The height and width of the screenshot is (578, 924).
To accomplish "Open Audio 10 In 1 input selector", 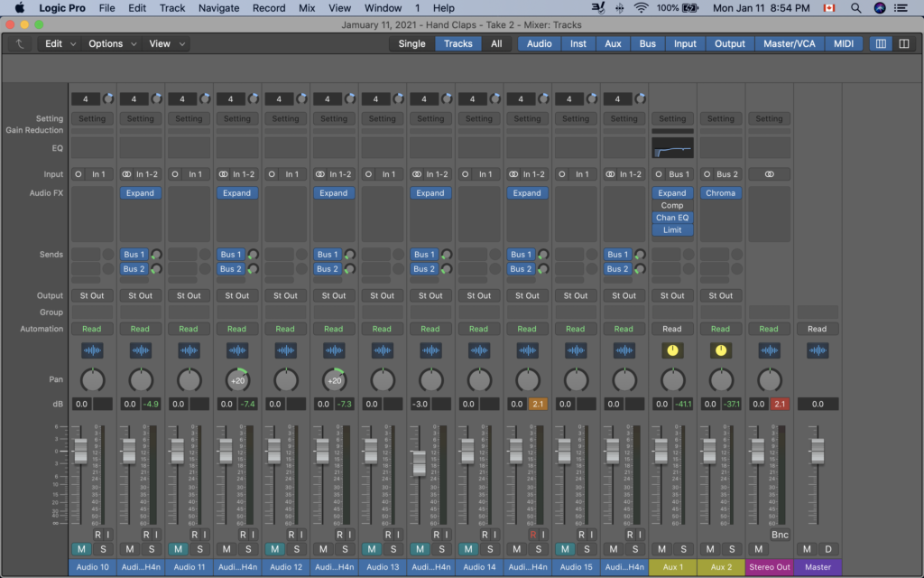I will (99, 174).
